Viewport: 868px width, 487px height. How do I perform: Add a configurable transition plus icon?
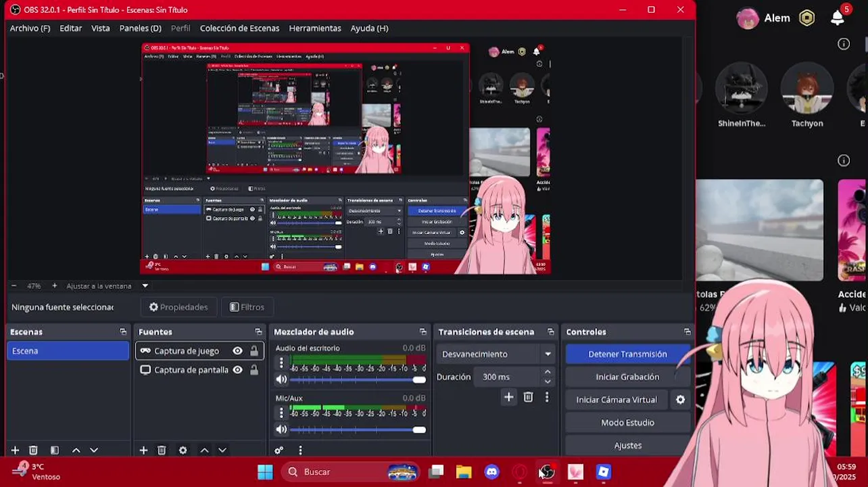[x=508, y=398]
